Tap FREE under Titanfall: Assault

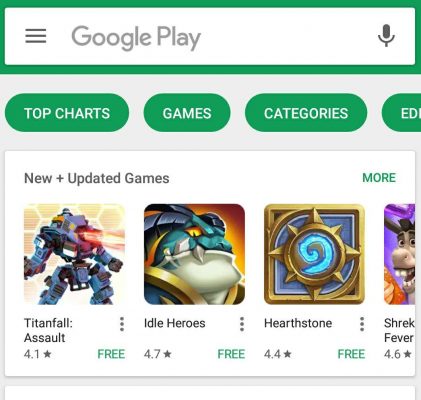coord(111,354)
